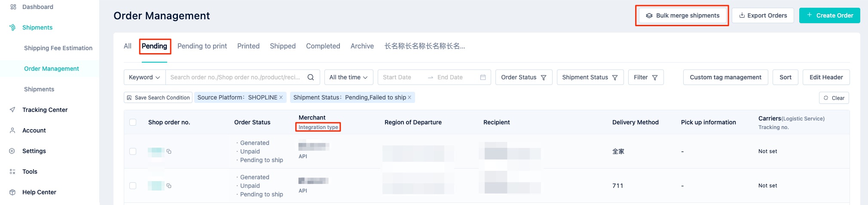This screenshot has width=868, height=205.
Task: Copy the second shop order number
Action: (x=169, y=186)
